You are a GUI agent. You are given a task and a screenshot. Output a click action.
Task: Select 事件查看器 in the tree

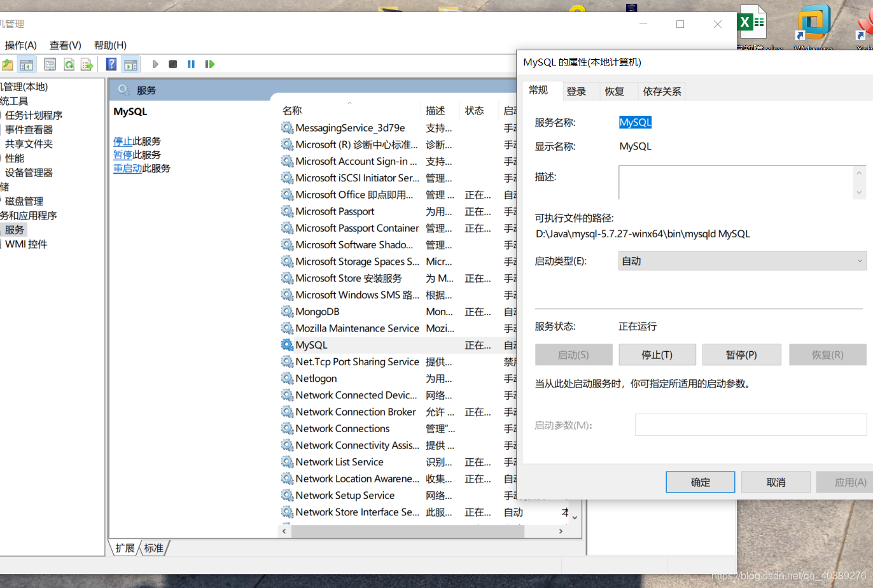pos(29,130)
